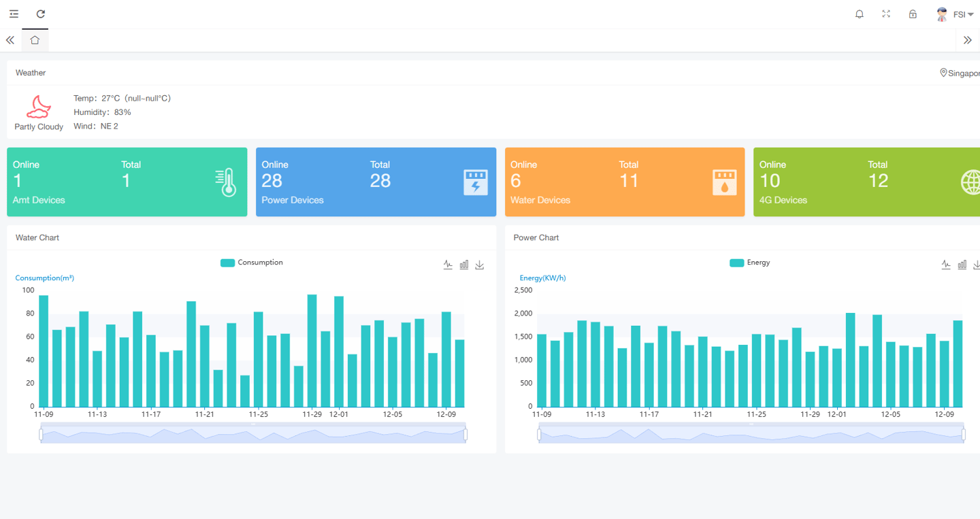
Task: Switch Water Chart to bar view
Action: coord(463,265)
